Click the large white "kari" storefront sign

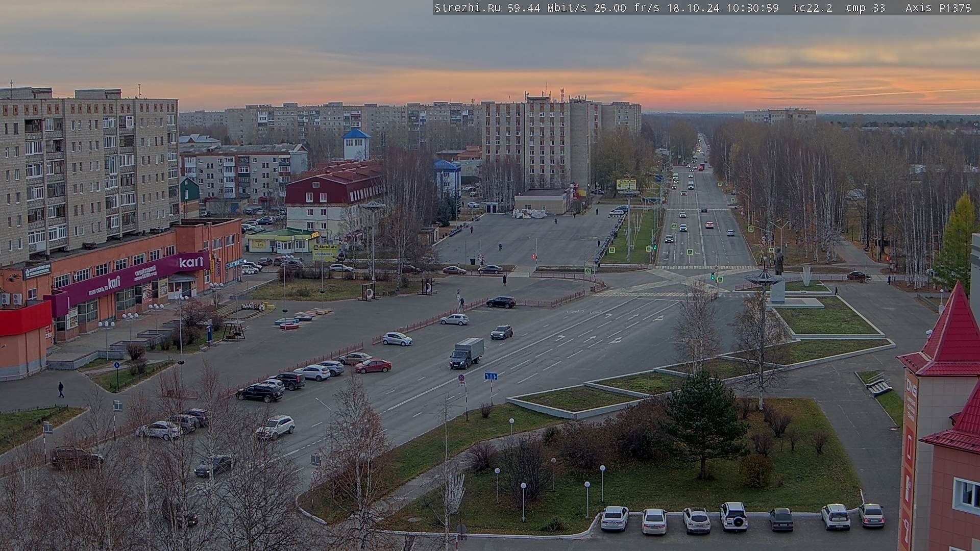(191, 262)
